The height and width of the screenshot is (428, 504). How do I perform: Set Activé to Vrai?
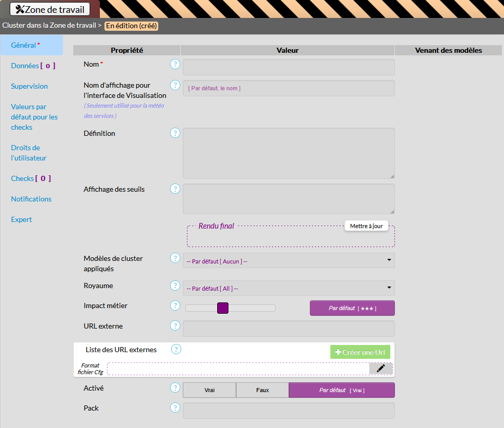tap(209, 390)
